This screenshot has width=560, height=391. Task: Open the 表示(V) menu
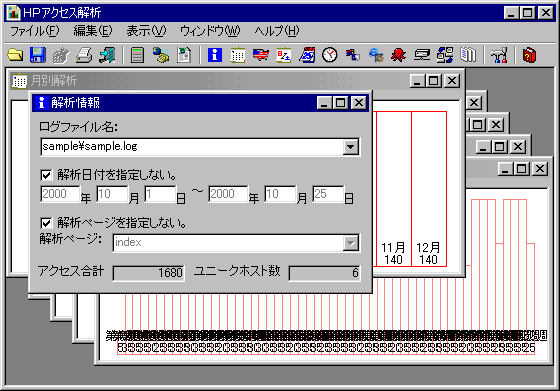146,31
